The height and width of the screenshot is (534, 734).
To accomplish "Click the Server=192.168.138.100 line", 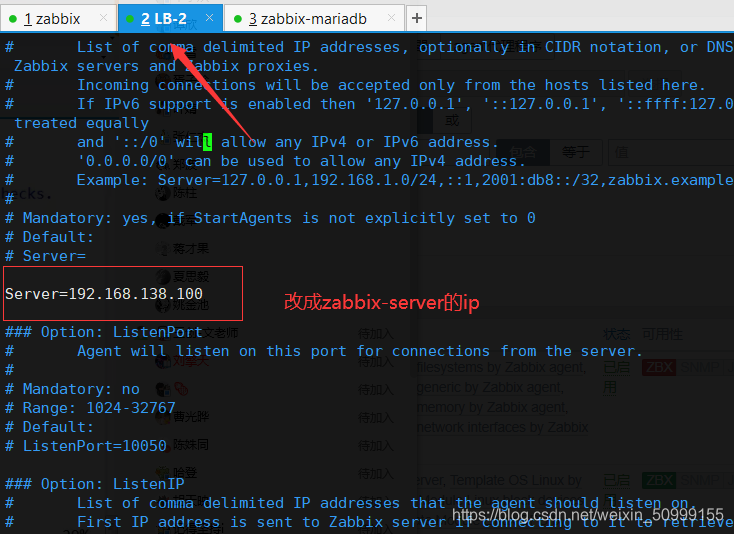I will 104,294.
